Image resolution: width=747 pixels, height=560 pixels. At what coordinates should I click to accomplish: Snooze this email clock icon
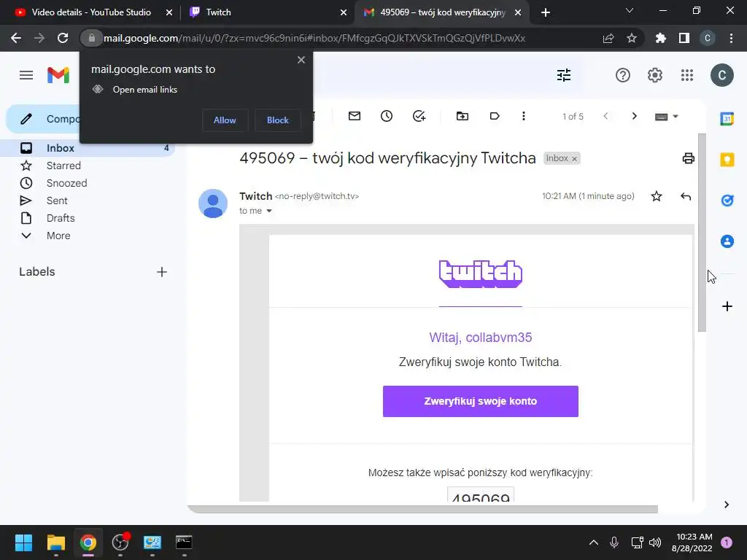[x=387, y=116]
